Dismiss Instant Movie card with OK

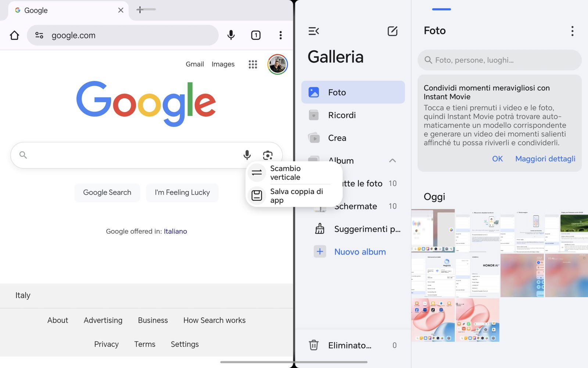point(497,159)
